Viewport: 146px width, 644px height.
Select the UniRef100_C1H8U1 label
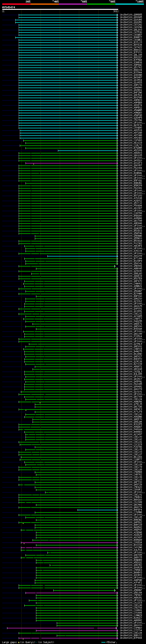click(131, 610)
